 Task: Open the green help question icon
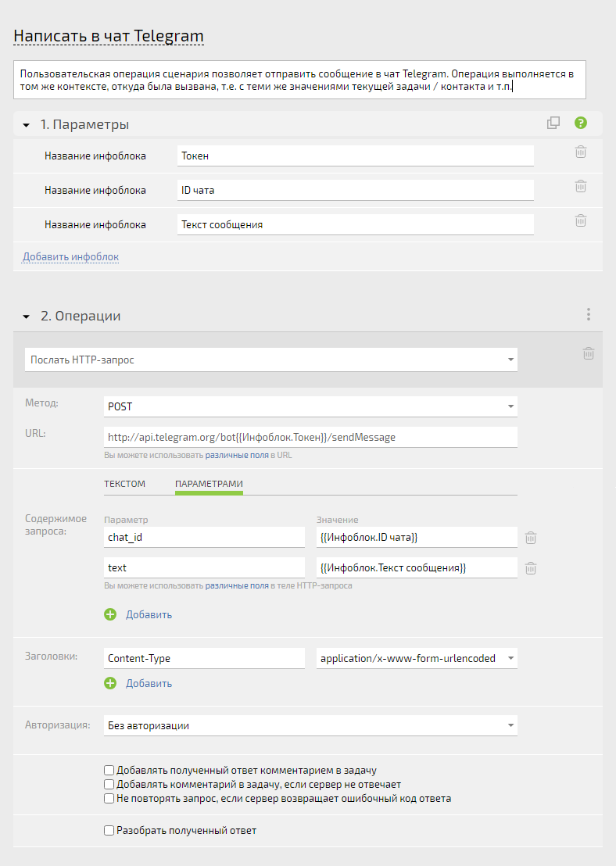point(581,123)
